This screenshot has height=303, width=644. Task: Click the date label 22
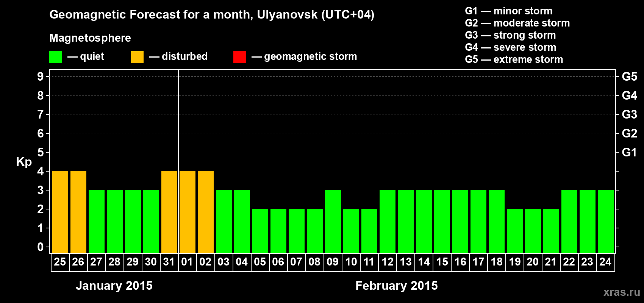(569, 262)
